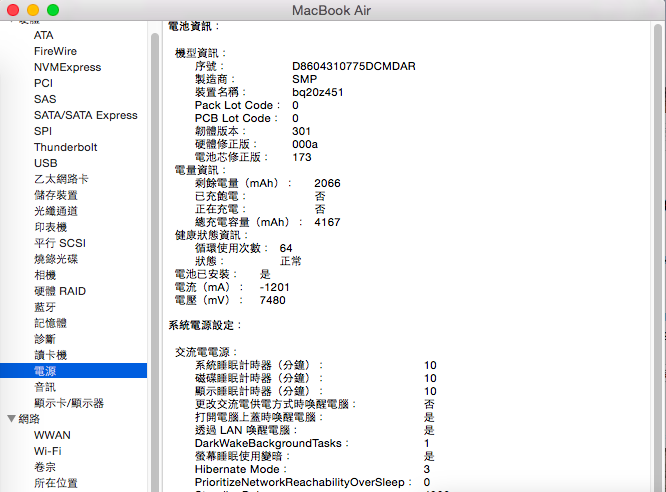This screenshot has height=492, width=666.
Task: Click battery status 正常
Action: [x=291, y=261]
